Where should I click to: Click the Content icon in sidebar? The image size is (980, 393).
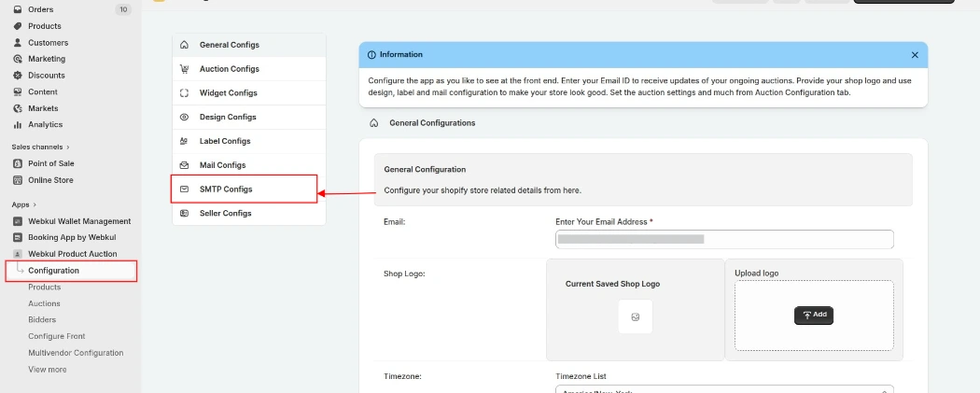click(18, 91)
